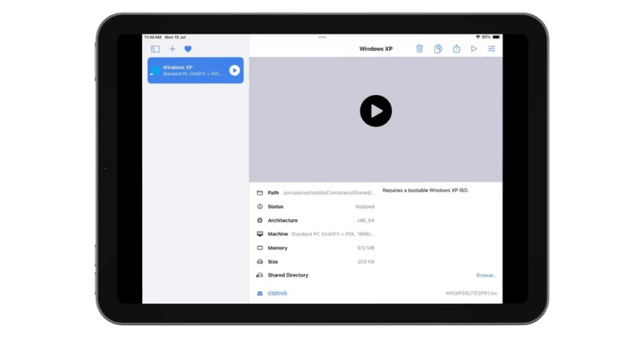Tap the three-dot multitasking indicator
Image resolution: width=644 pixels, height=337 pixels.
(323, 37)
